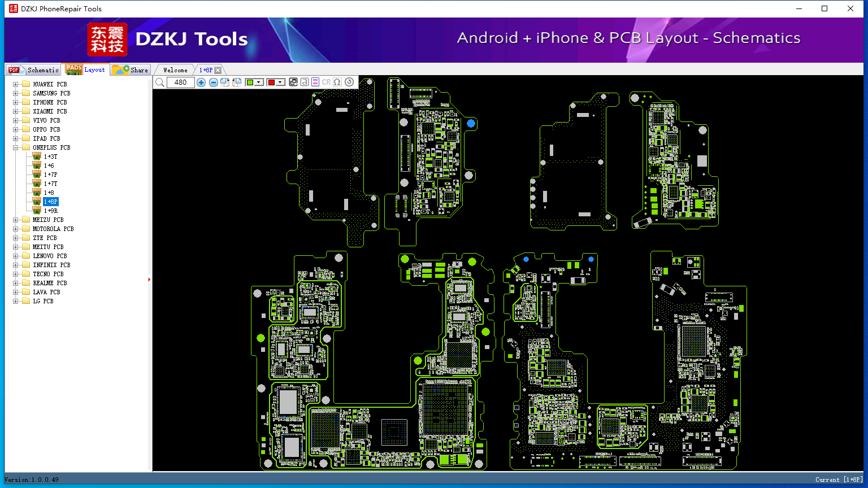Click the DZKJ red logo in banner
The height and width of the screenshot is (488, 868).
coord(107,40)
